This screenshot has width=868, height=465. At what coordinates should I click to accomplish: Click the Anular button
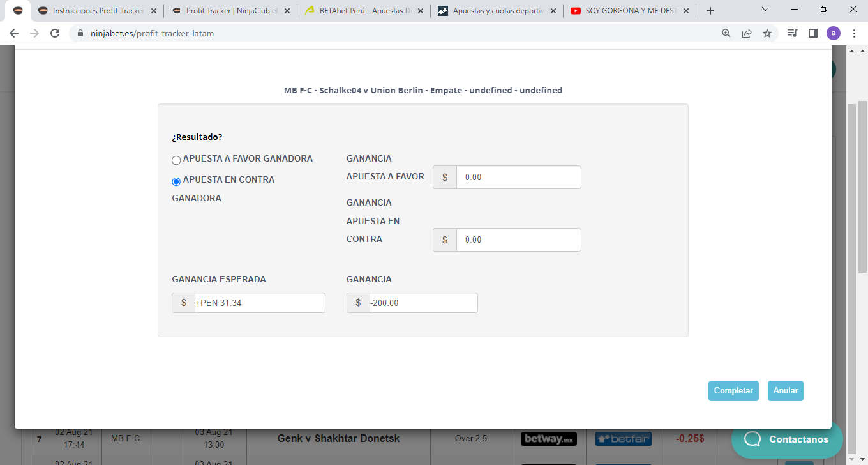pyautogui.click(x=786, y=391)
